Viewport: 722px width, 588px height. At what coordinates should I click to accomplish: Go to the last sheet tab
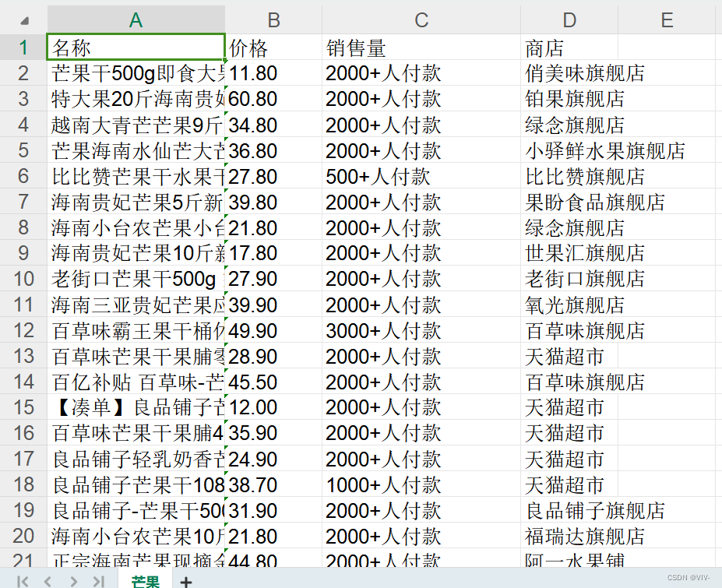tap(99, 581)
